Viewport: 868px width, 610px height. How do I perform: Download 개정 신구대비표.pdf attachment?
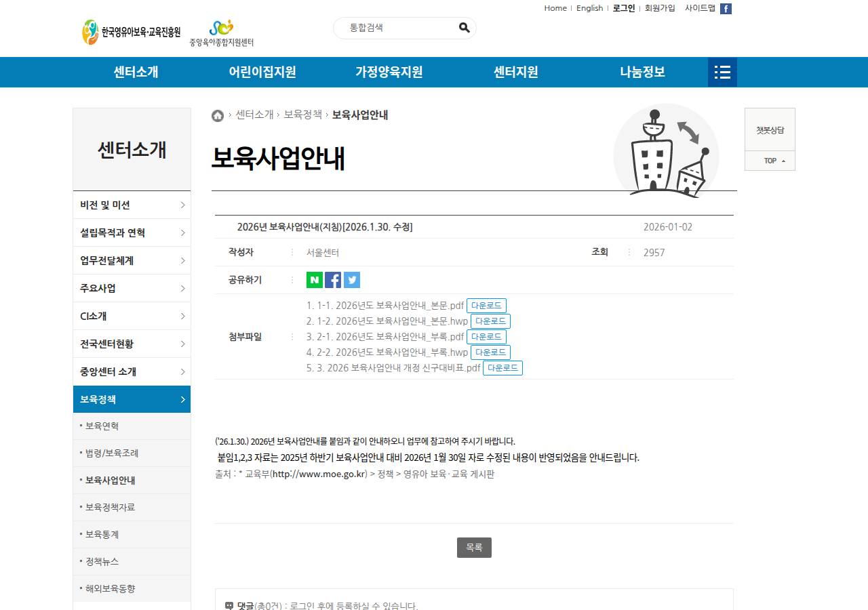pos(502,368)
